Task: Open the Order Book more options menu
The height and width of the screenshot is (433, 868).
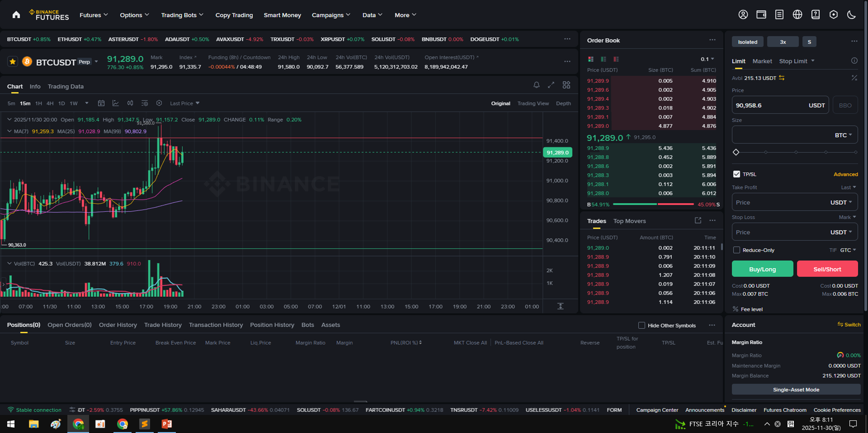Action: (x=712, y=40)
